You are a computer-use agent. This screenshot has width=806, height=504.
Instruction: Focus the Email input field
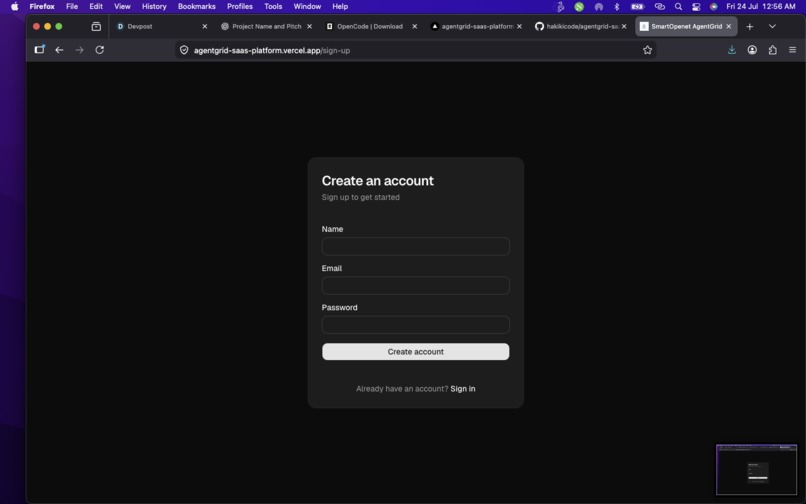[x=415, y=285]
